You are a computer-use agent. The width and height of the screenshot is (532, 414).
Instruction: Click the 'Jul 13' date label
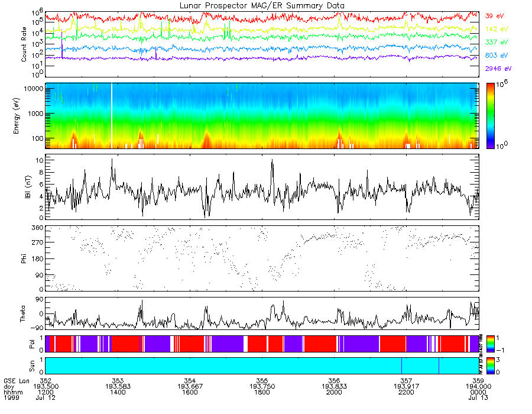pos(478,397)
